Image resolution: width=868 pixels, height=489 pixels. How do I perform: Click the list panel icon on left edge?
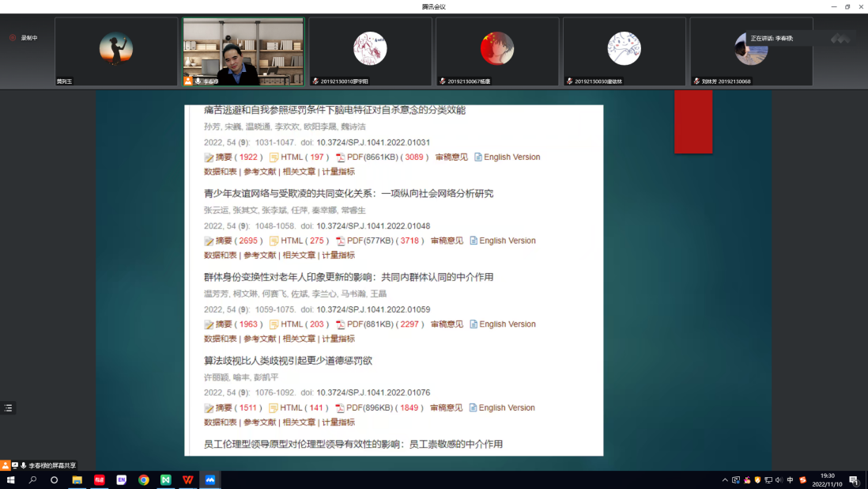[x=8, y=408]
